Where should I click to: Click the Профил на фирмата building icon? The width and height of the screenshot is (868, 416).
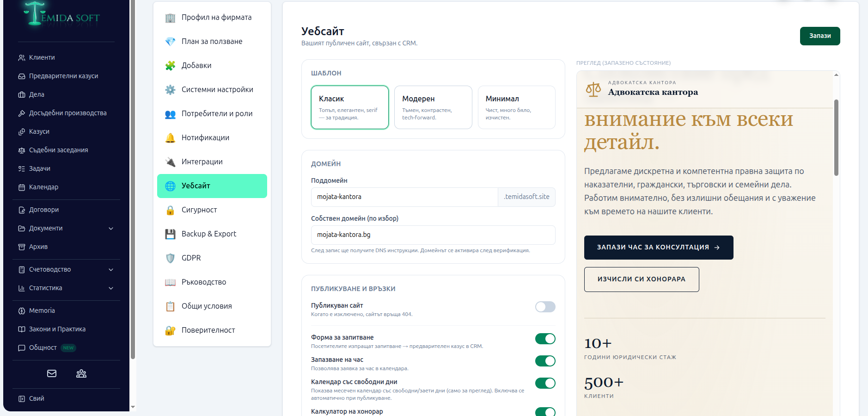(170, 18)
